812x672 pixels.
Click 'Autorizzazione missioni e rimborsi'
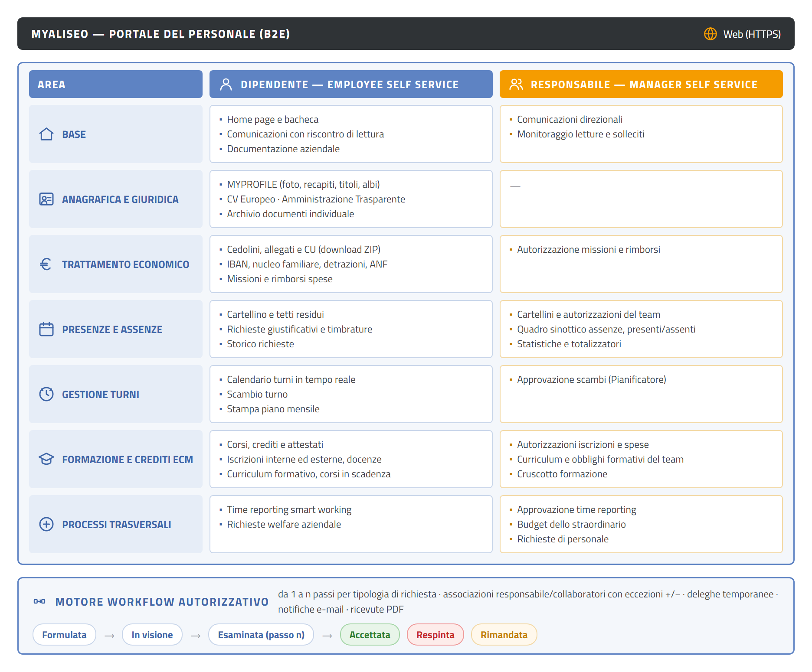click(589, 249)
